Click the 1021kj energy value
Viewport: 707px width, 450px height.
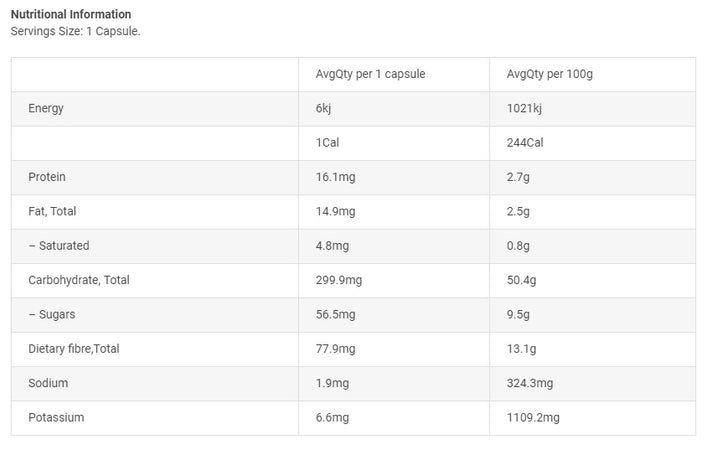[524, 108]
